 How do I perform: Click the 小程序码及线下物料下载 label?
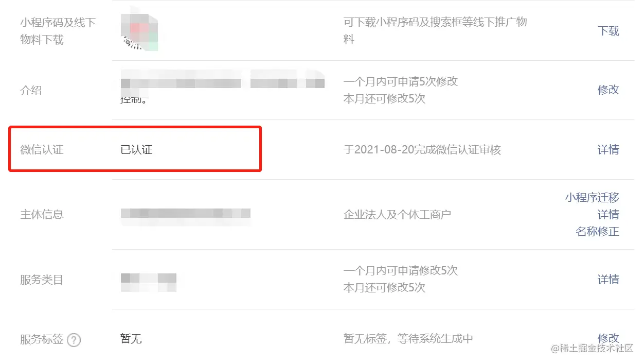tap(58, 31)
